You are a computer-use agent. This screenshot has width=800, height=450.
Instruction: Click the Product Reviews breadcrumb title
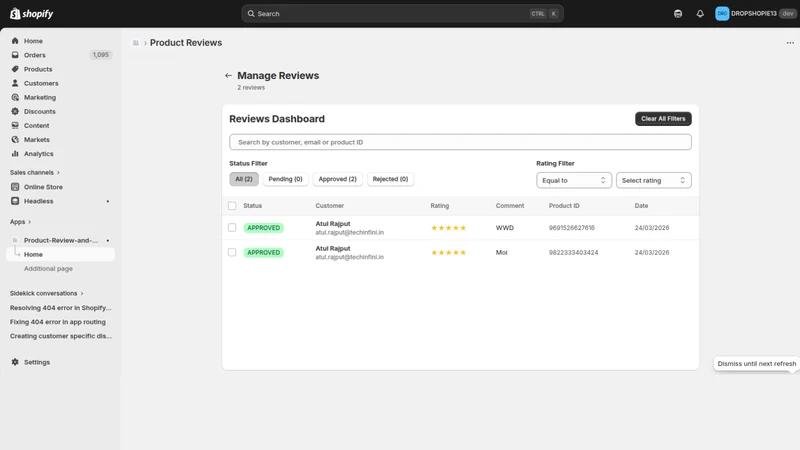point(186,43)
